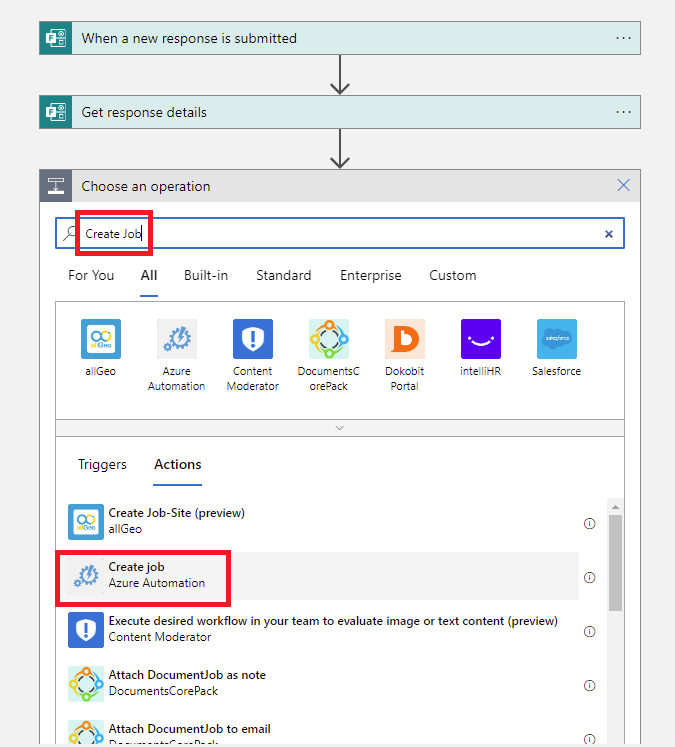Select the Actions tab
The image size is (675, 747).
(x=178, y=464)
